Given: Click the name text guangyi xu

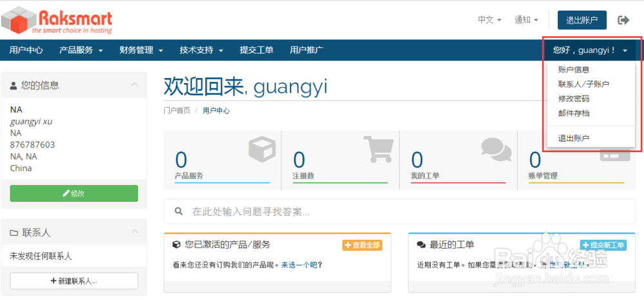Looking at the screenshot, I should [x=31, y=121].
